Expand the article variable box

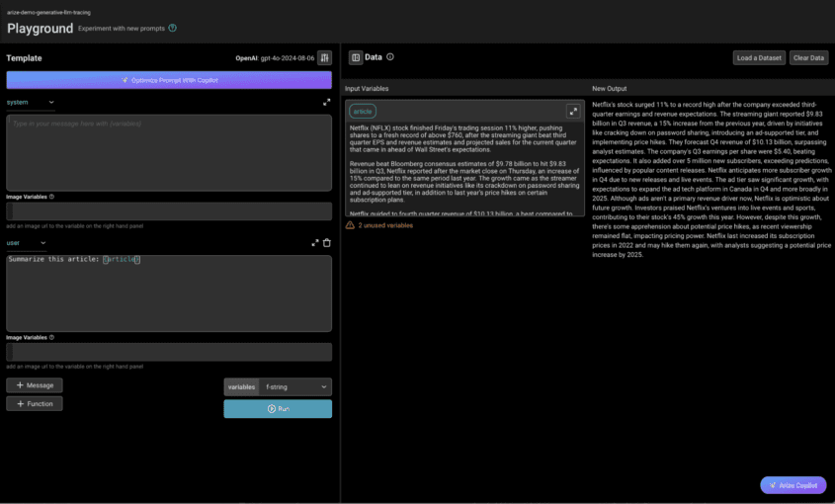tap(573, 112)
